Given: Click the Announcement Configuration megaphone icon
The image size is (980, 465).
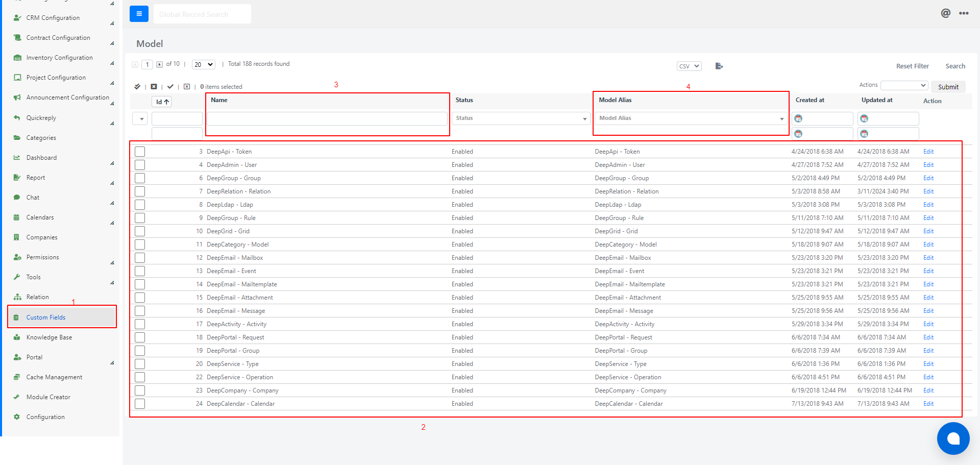Looking at the screenshot, I should tap(17, 97).
